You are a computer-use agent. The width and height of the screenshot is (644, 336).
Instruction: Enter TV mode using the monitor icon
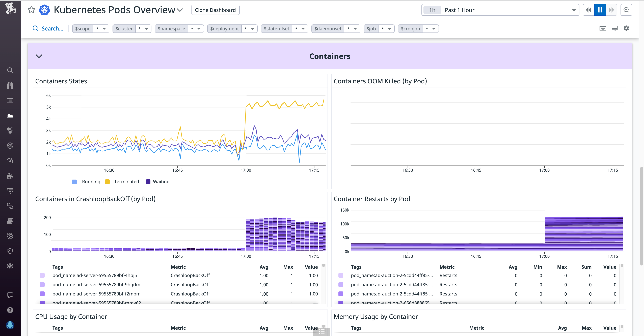pyautogui.click(x=614, y=28)
